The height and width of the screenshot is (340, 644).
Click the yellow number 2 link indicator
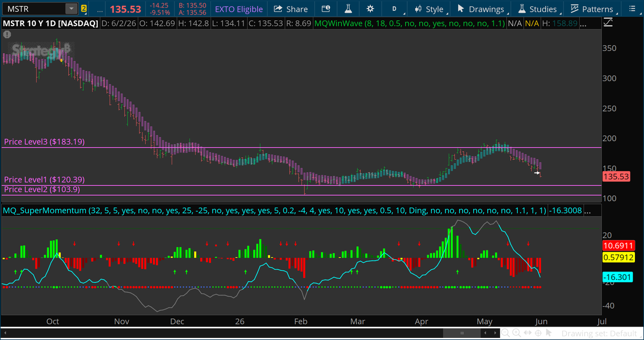tap(84, 9)
